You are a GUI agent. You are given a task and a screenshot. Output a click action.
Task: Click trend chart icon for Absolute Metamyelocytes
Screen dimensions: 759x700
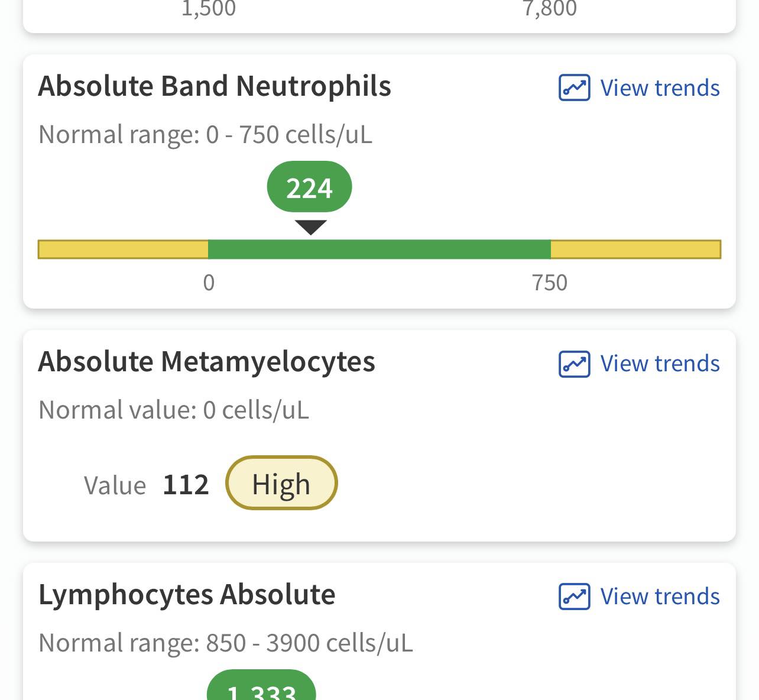tap(574, 364)
